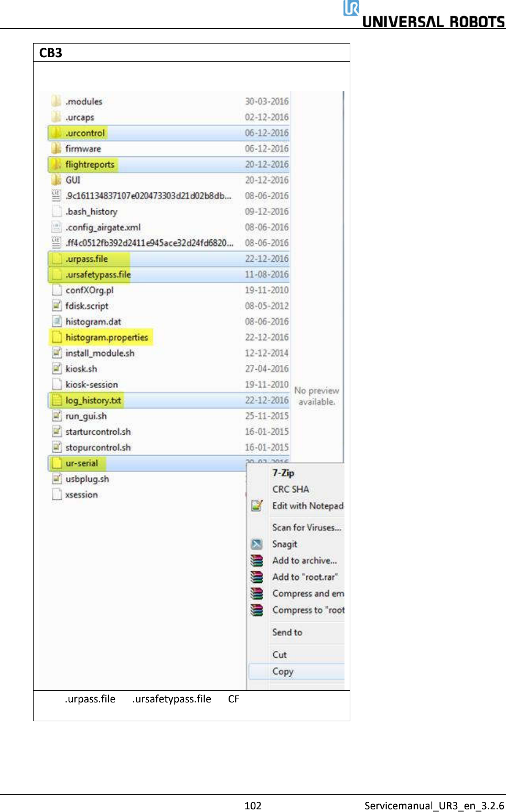The height and width of the screenshot is (812, 506).
Task: Click the install_module.sh file icon
Action: click(57, 353)
